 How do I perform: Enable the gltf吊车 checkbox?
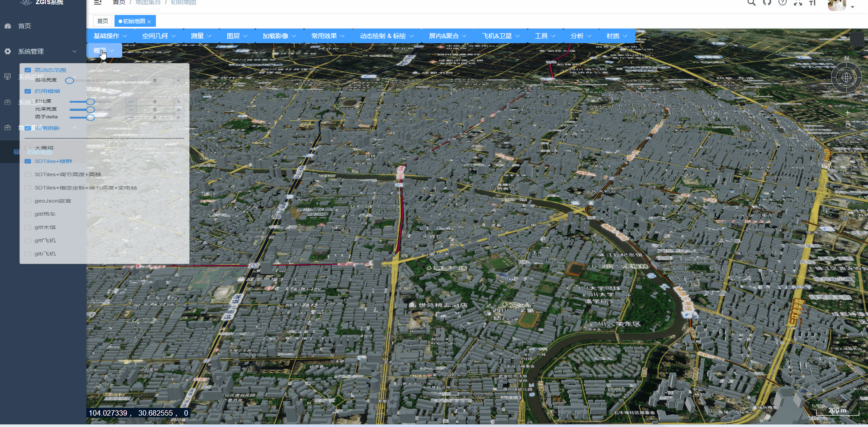pyautogui.click(x=28, y=214)
